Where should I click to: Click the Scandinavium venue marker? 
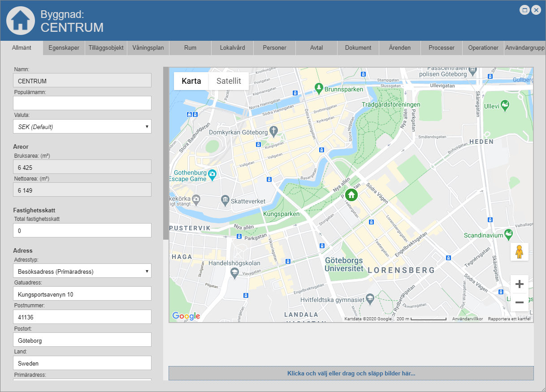click(x=508, y=233)
